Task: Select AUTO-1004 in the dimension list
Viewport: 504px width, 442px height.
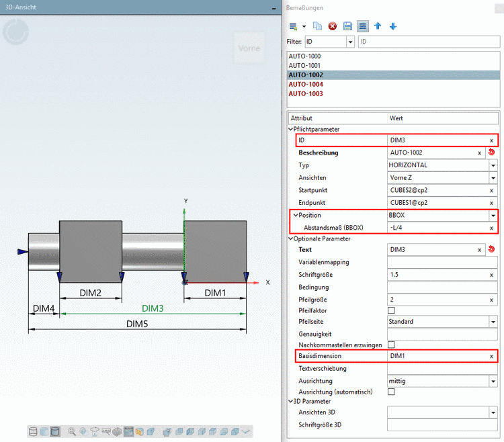Action: coord(306,85)
